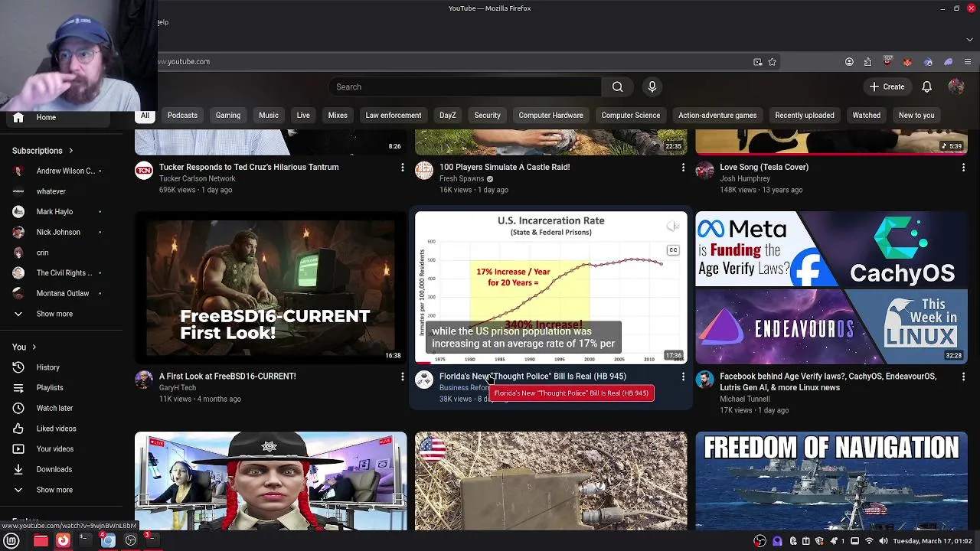
Task: Open OBS Studio from the taskbar
Action: (131, 540)
